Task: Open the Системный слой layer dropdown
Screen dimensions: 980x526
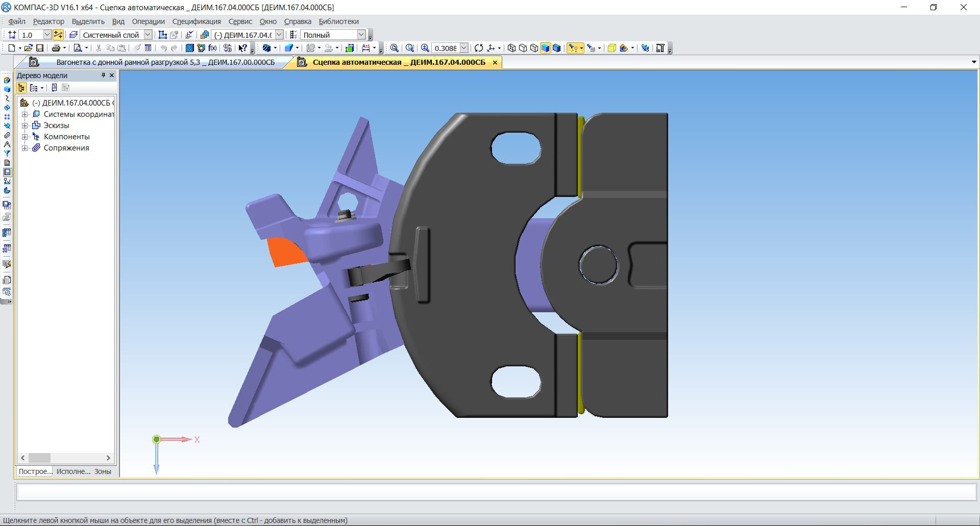Action: point(148,35)
